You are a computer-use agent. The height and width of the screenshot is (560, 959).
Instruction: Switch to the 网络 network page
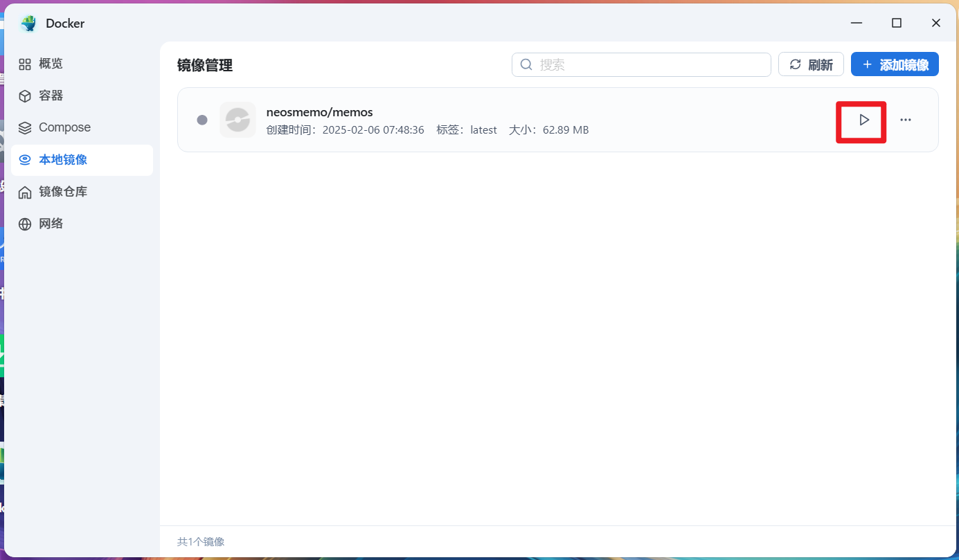[x=82, y=224]
